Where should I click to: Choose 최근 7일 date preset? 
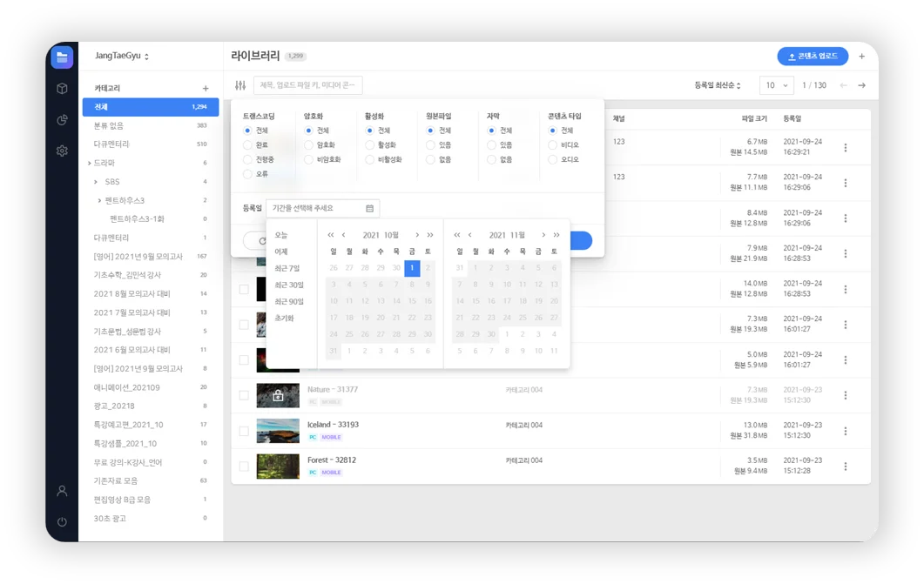[287, 268]
